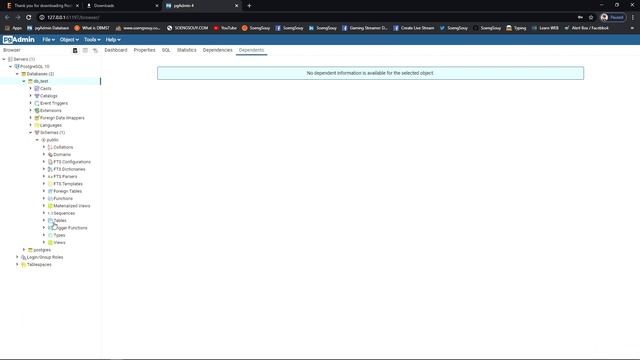Open the Apps bookmarks shortcut
Viewport: 640px width, 360px height.
(13, 28)
